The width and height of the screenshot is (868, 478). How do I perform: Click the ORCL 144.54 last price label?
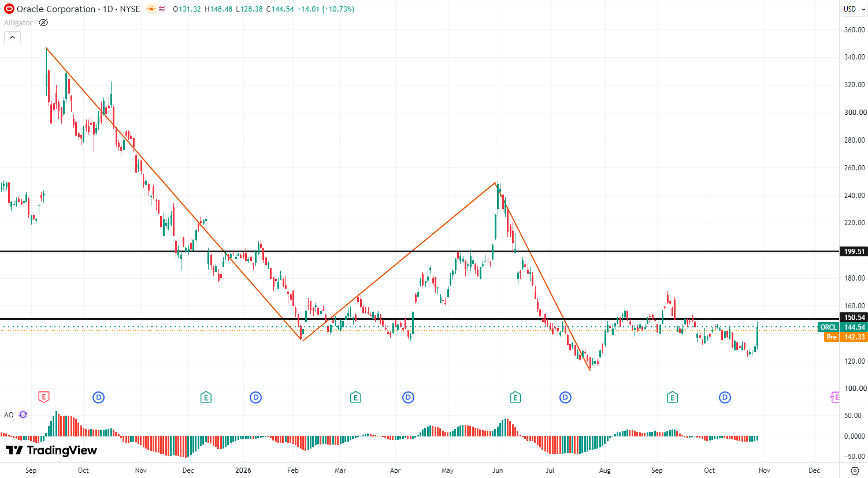[x=843, y=327]
